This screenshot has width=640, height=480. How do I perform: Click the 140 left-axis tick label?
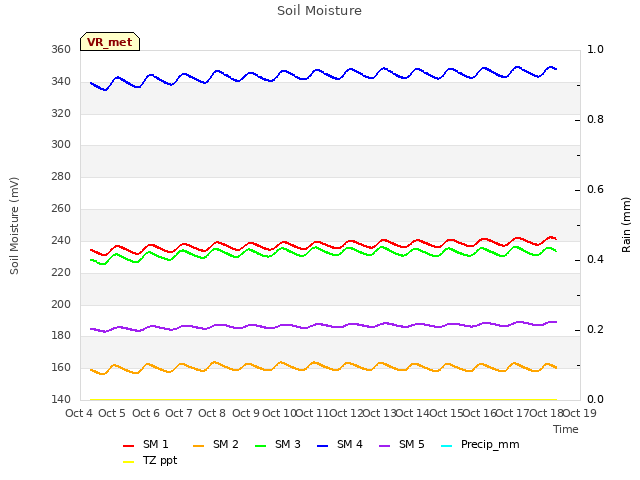[61, 399]
